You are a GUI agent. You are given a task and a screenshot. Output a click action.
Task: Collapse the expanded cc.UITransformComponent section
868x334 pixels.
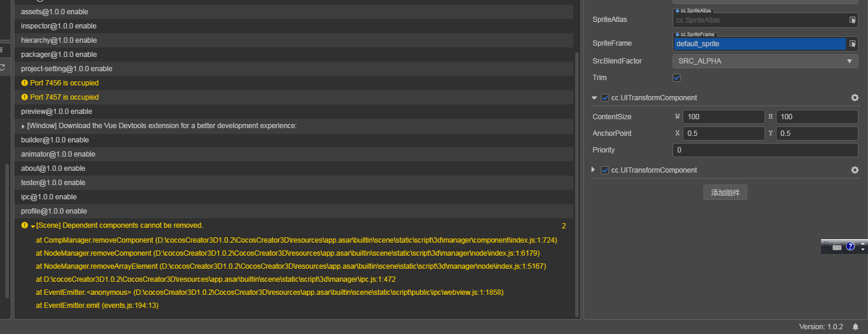594,98
